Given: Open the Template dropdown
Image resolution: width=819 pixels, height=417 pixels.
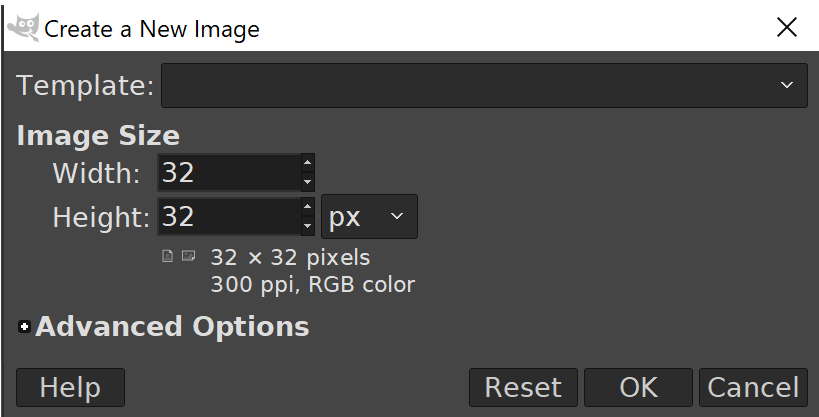Looking at the screenshot, I should tap(484, 85).
